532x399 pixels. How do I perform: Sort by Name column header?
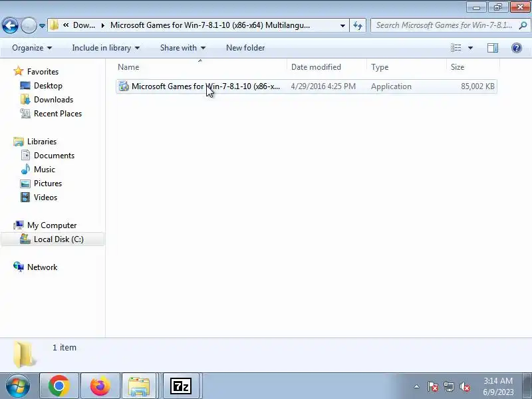(x=201, y=67)
